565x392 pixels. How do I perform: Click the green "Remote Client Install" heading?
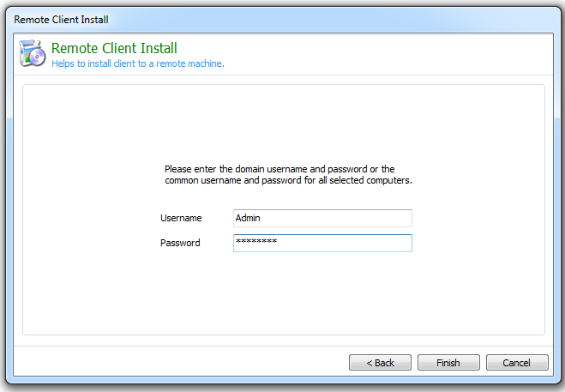click(x=114, y=48)
